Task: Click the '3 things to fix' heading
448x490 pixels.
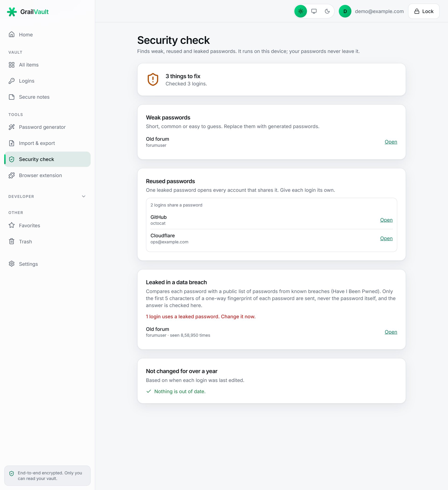Action: tap(183, 76)
